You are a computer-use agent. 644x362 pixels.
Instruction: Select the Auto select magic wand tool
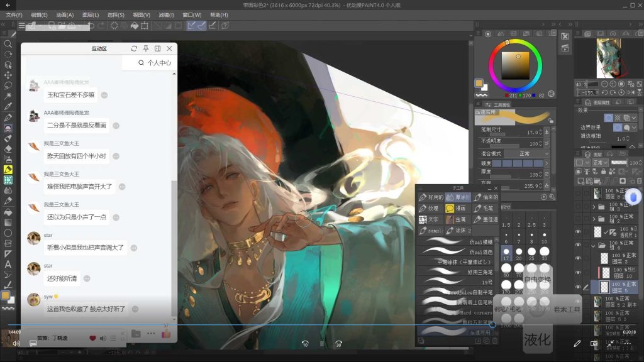pyautogui.click(x=8, y=96)
